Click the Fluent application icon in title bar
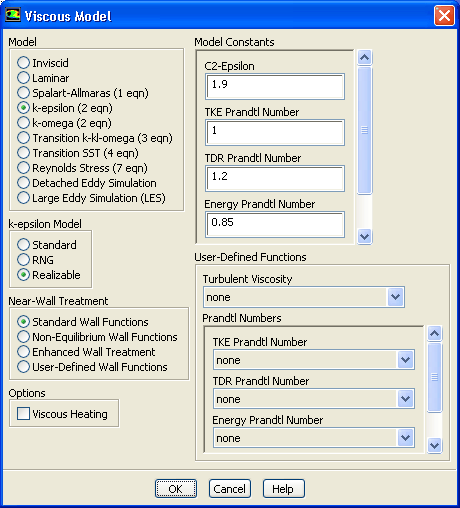460x508 pixels. tap(13, 15)
